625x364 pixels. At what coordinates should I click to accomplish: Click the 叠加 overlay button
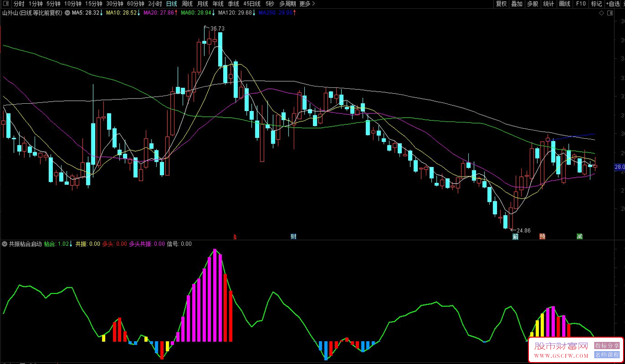(x=517, y=3)
